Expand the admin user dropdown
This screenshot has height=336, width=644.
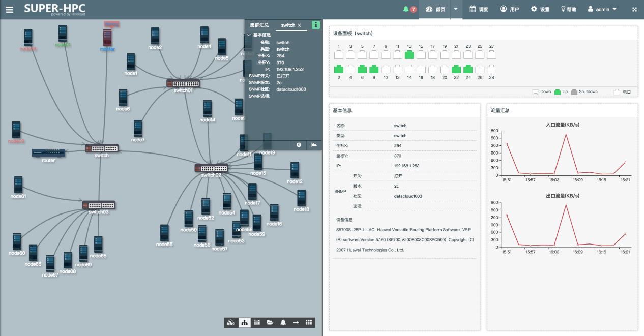pos(602,9)
